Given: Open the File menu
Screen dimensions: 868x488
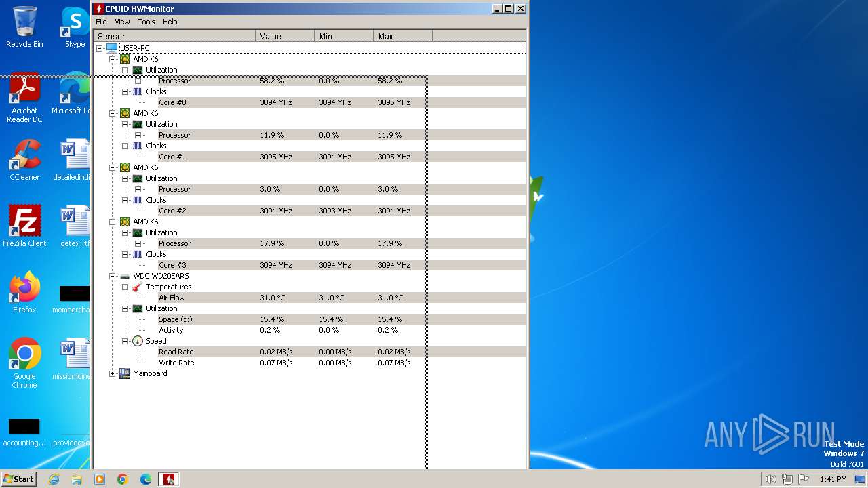Looking at the screenshot, I should pyautogui.click(x=101, y=22).
